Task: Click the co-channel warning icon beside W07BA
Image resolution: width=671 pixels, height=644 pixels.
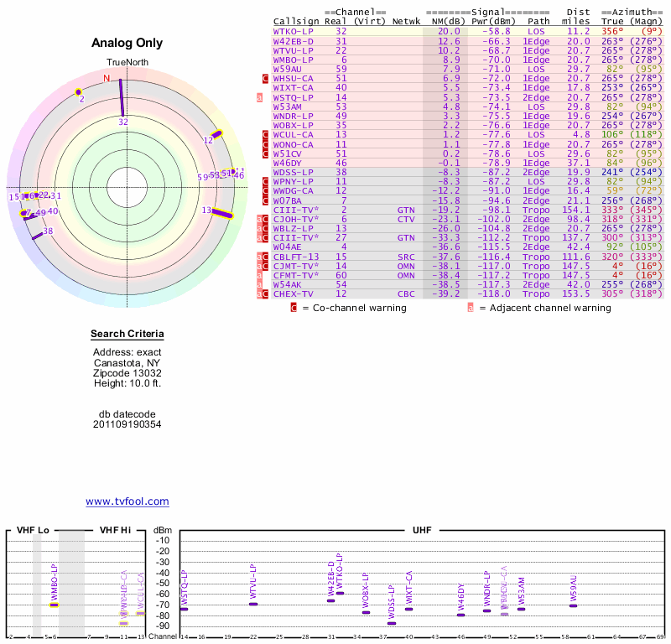Action: click(266, 200)
